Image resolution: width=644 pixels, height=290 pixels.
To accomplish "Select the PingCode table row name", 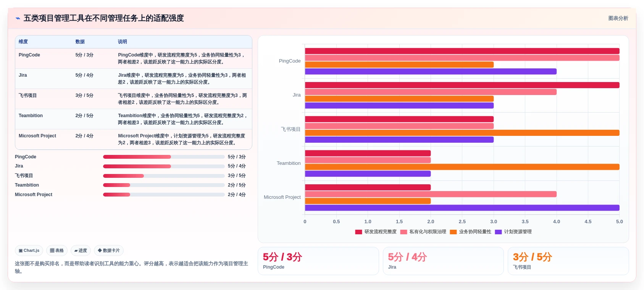I will [x=29, y=55].
